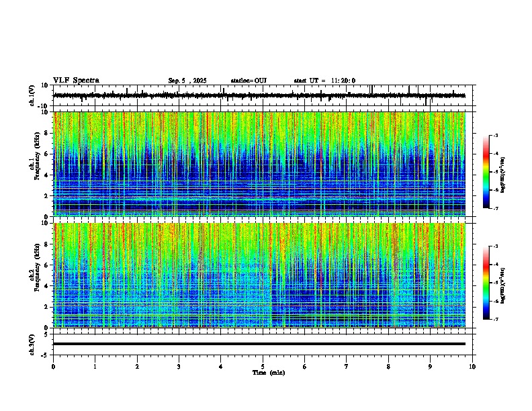Click the ch.2 color bar 'log(PSD)' label

(502, 286)
